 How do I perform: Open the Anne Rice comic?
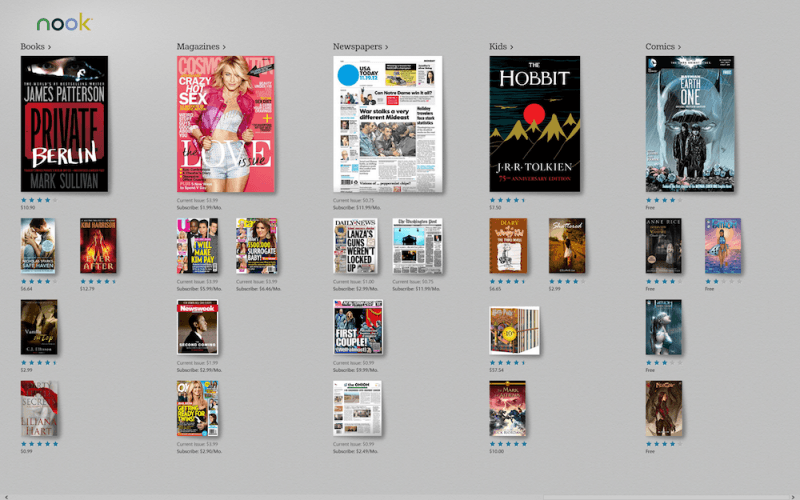(663, 246)
